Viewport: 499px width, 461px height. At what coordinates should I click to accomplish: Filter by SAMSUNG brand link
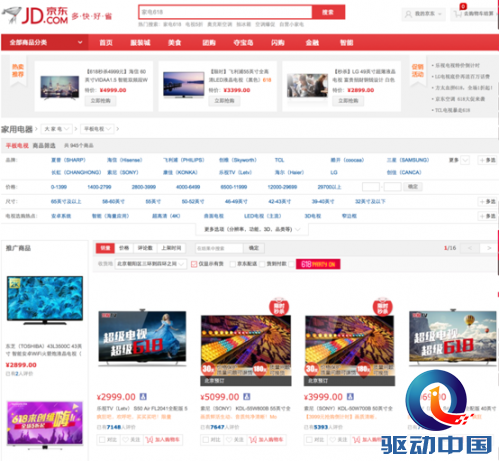pos(408,160)
